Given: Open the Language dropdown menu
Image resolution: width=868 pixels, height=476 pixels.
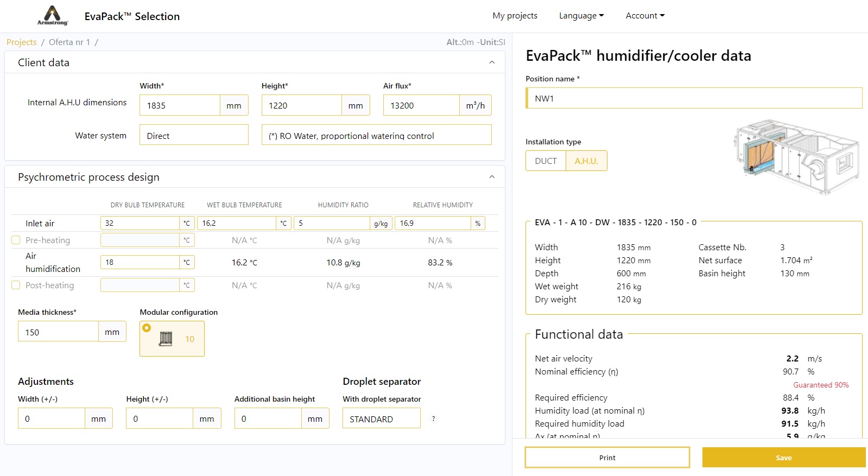Looking at the screenshot, I should click(x=581, y=16).
